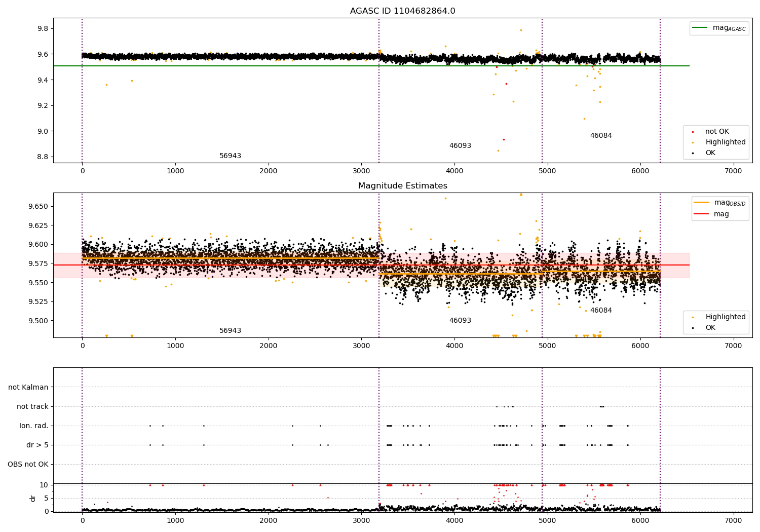Screen dimensions: 760x532
Task: Click y-axis tick '9.525' on middle plot
Action: tap(39, 302)
